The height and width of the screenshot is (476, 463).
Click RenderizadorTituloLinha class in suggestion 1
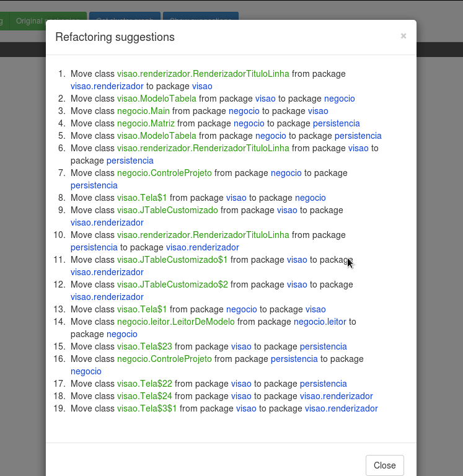pos(203,74)
